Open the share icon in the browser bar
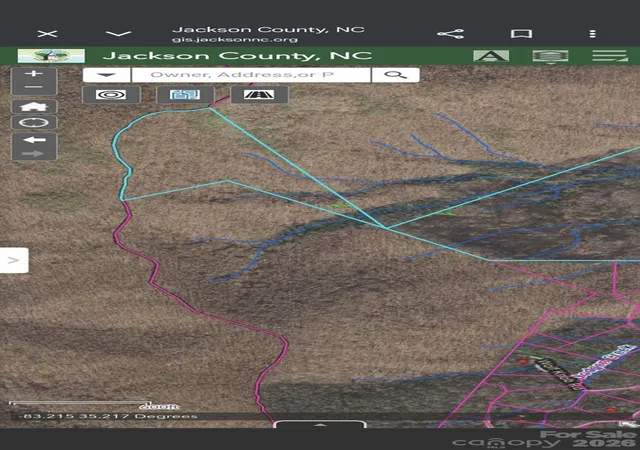The image size is (640, 450). [x=450, y=34]
